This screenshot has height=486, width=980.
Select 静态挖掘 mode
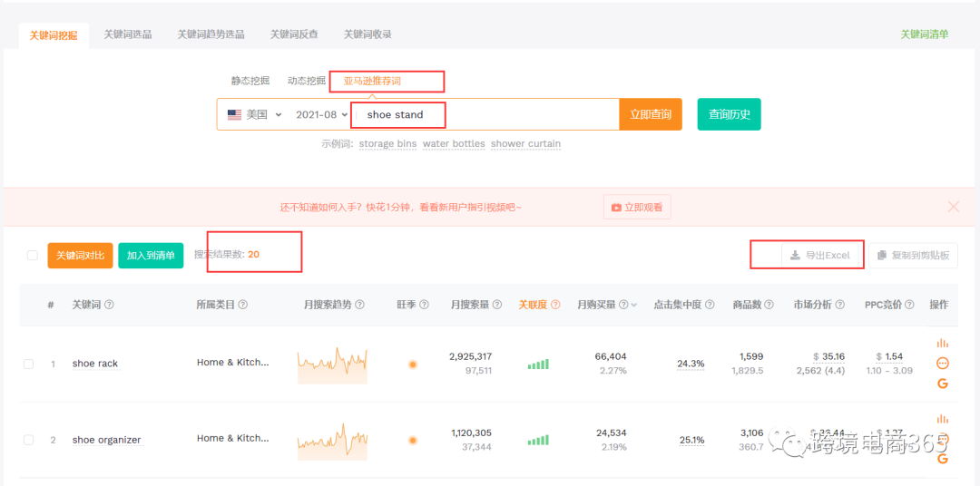[250, 81]
